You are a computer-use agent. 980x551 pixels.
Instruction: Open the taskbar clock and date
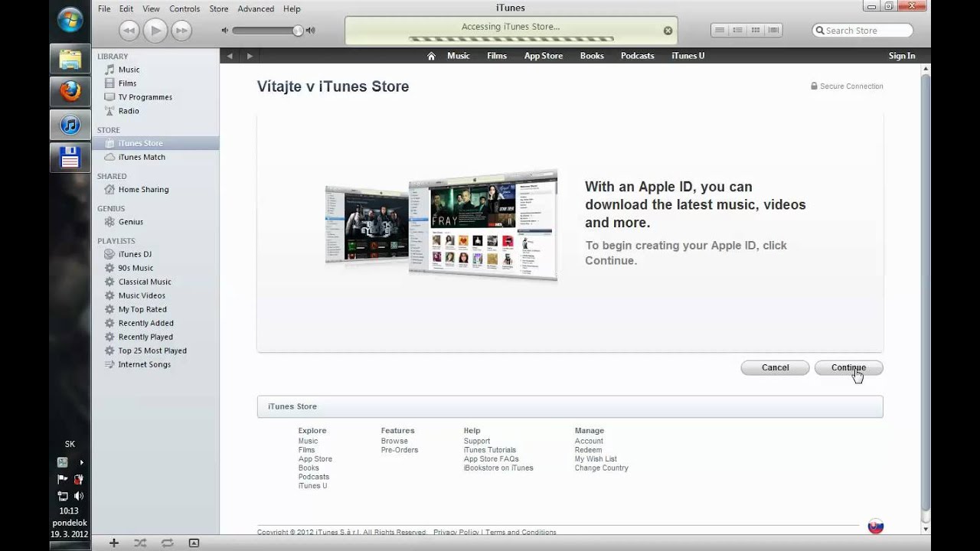(x=70, y=522)
